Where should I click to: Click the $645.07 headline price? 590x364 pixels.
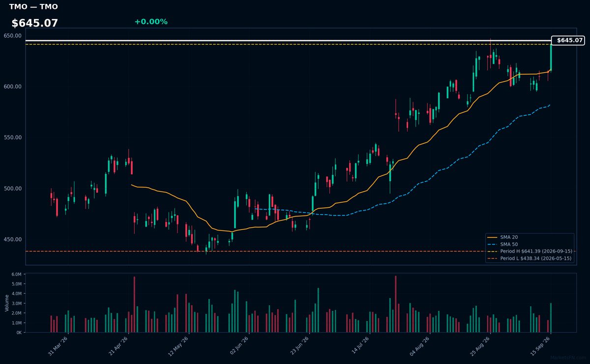coord(35,23)
